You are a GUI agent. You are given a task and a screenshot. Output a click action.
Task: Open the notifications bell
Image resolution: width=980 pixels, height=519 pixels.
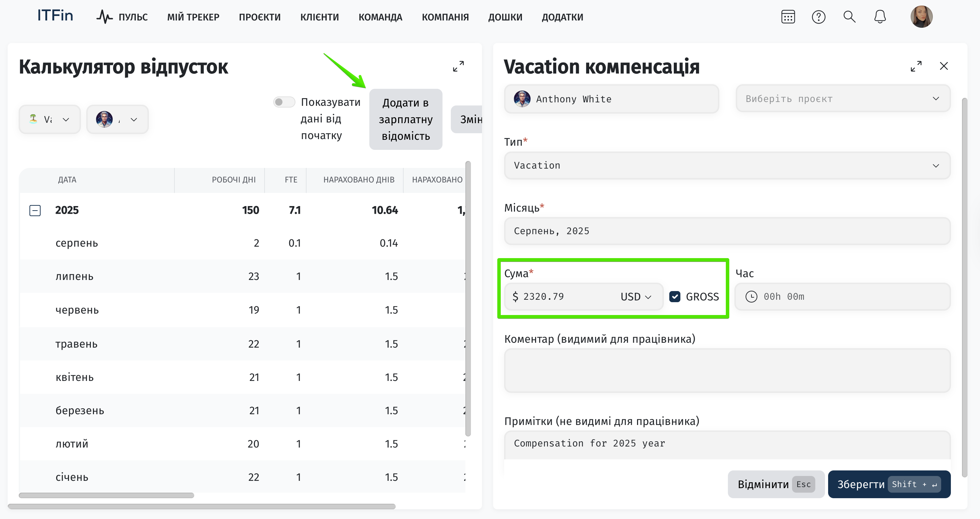tap(880, 17)
